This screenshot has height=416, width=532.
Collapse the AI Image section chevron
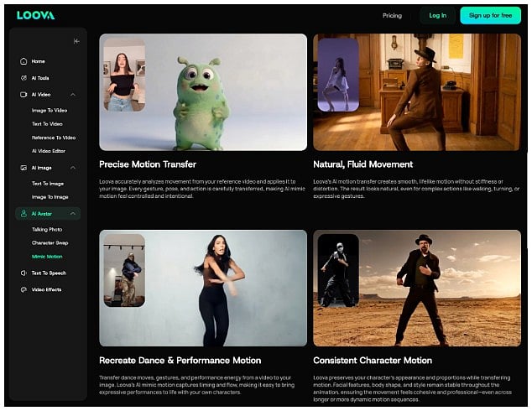(x=73, y=168)
